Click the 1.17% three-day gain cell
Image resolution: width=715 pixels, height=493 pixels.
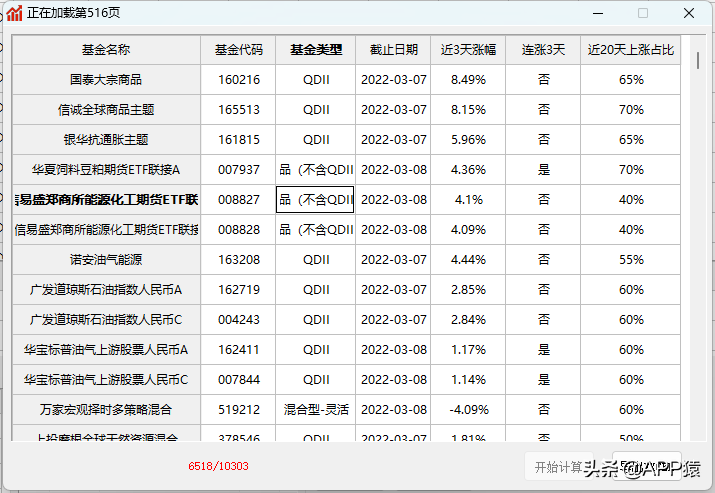point(468,350)
